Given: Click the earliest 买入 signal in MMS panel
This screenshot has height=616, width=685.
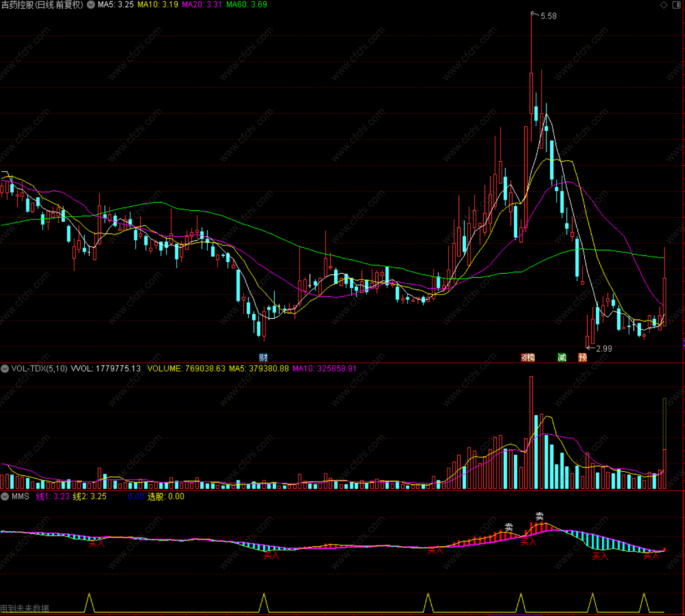Looking at the screenshot, I should click(x=96, y=543).
